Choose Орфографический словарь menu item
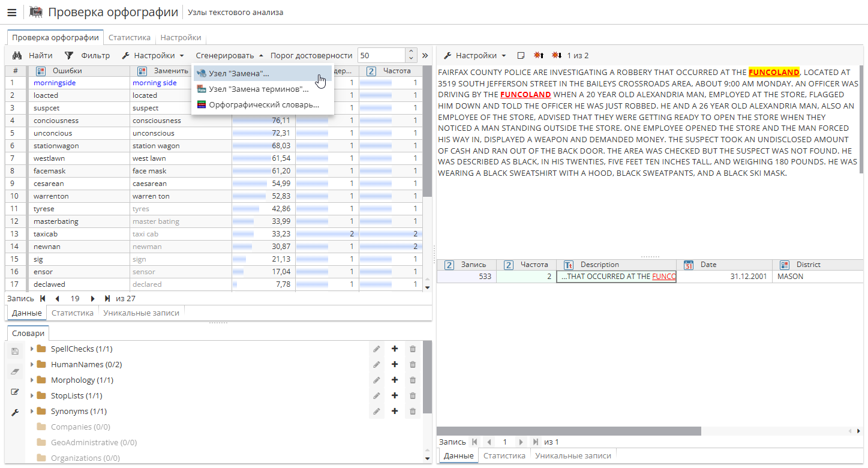The width and height of the screenshot is (868, 468). (x=263, y=104)
